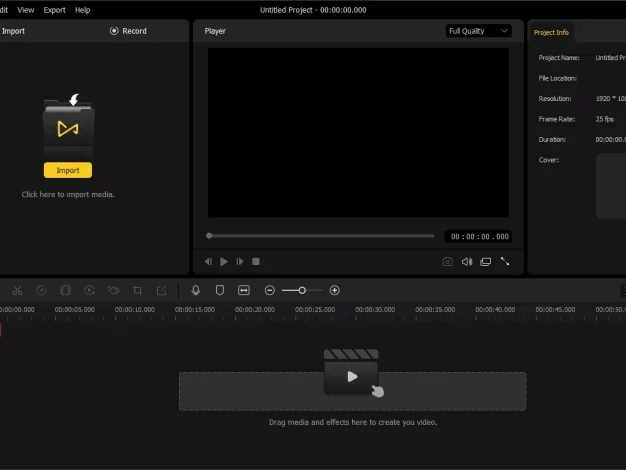Zoom out timeline with the minus icon
Screen dimensions: 626x470
pyautogui.click(x=269, y=290)
